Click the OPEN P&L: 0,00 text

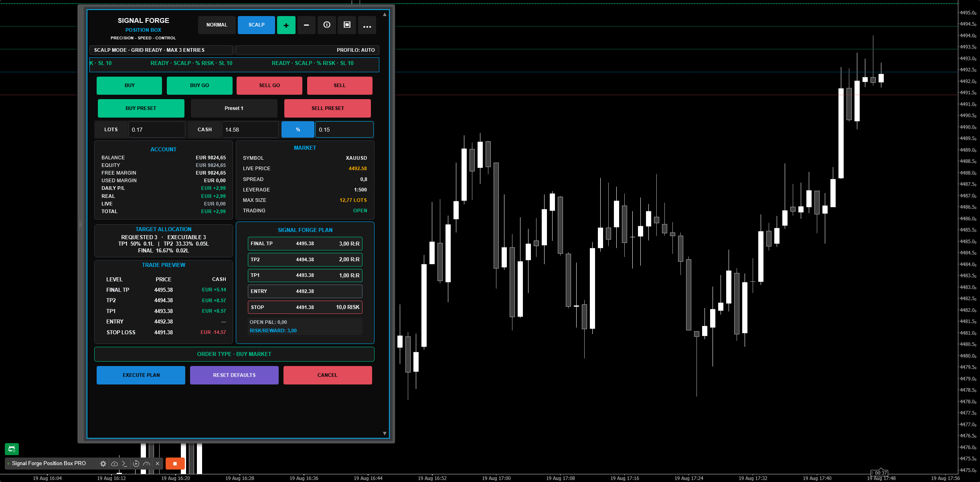point(268,322)
